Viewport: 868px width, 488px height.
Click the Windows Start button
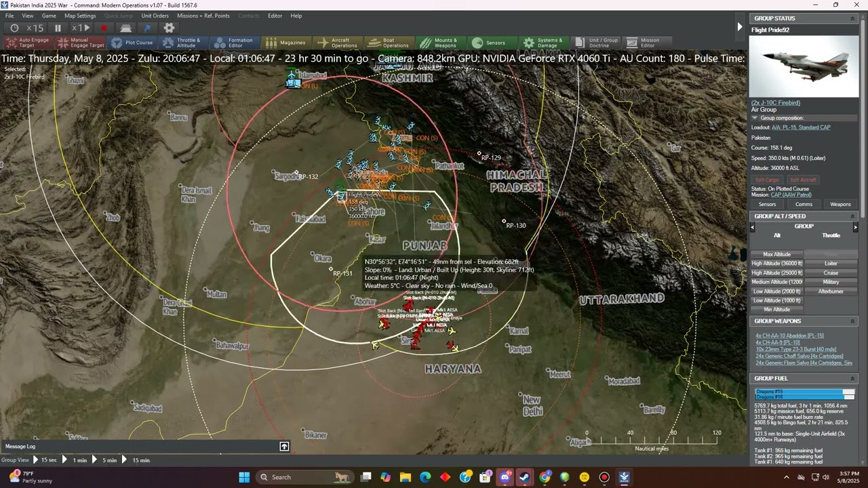244,477
